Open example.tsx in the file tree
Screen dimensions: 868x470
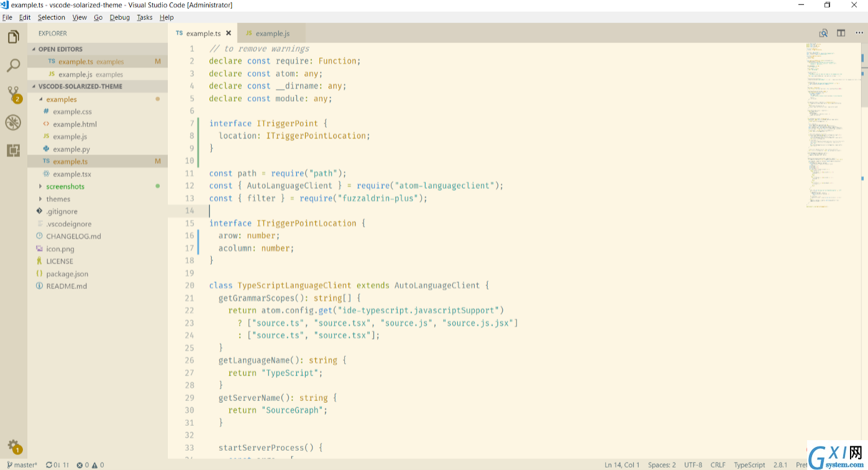(x=72, y=174)
